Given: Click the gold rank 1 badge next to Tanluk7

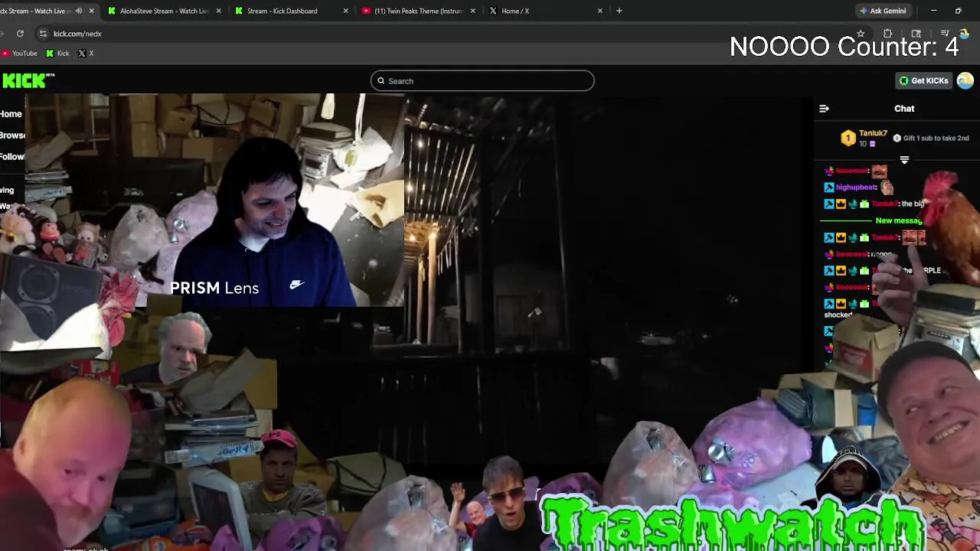Looking at the screenshot, I should 848,138.
